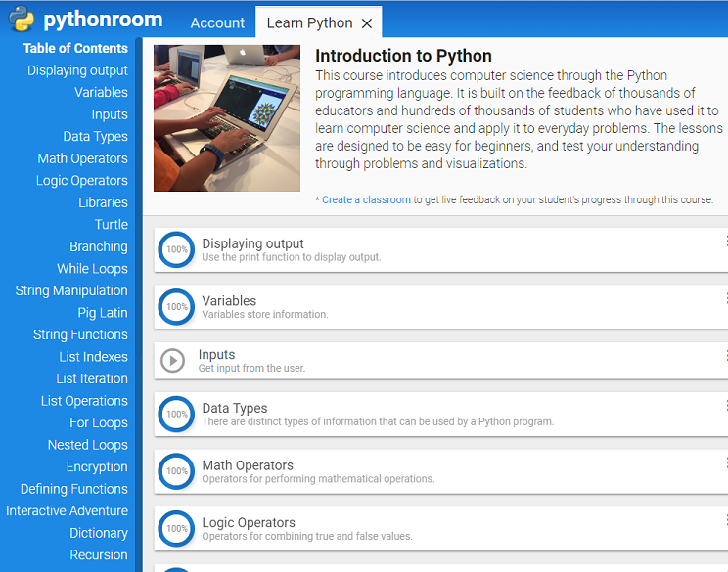
Task: Click the pythonroom Python logo icon
Action: tap(22, 19)
